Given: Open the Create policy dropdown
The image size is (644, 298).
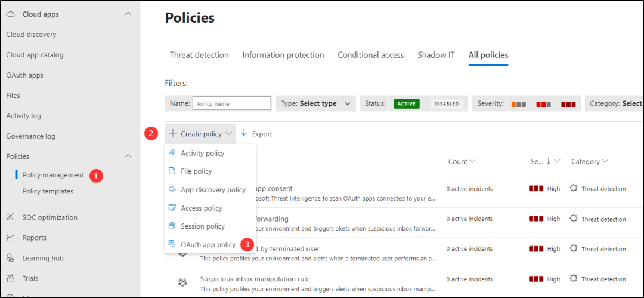Looking at the screenshot, I should 200,133.
